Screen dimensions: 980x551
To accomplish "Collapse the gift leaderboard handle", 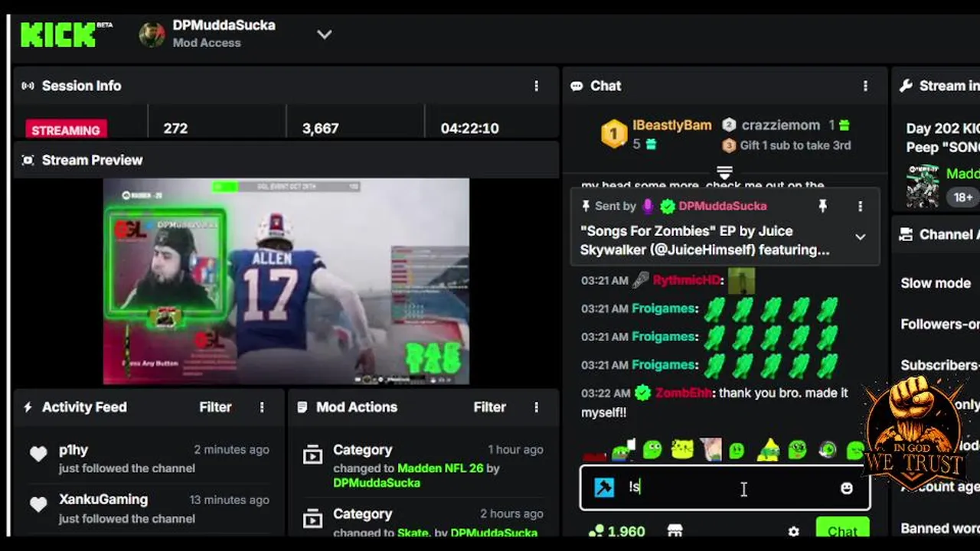I will click(x=724, y=171).
